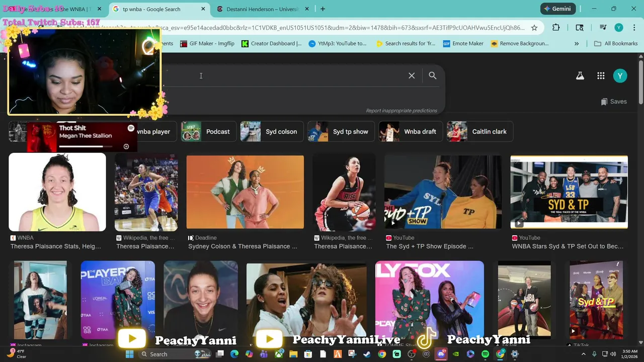644x362 pixels.
Task: Bookmark this page with the star icon
Action: pos(534,28)
